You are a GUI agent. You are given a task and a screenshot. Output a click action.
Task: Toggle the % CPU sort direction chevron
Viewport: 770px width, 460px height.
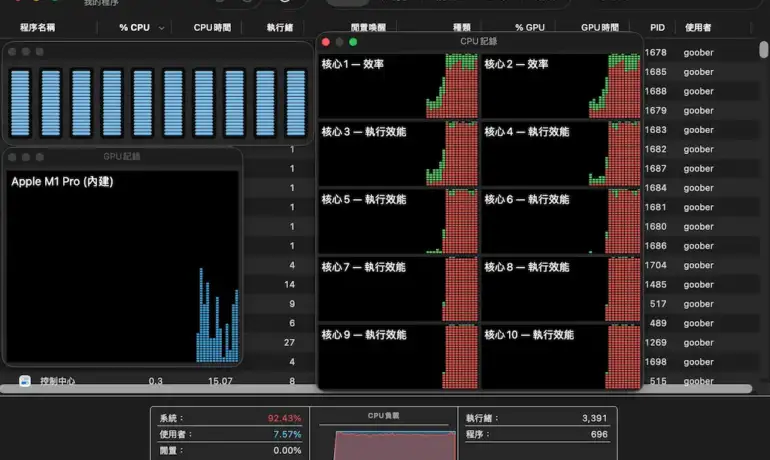click(161, 28)
